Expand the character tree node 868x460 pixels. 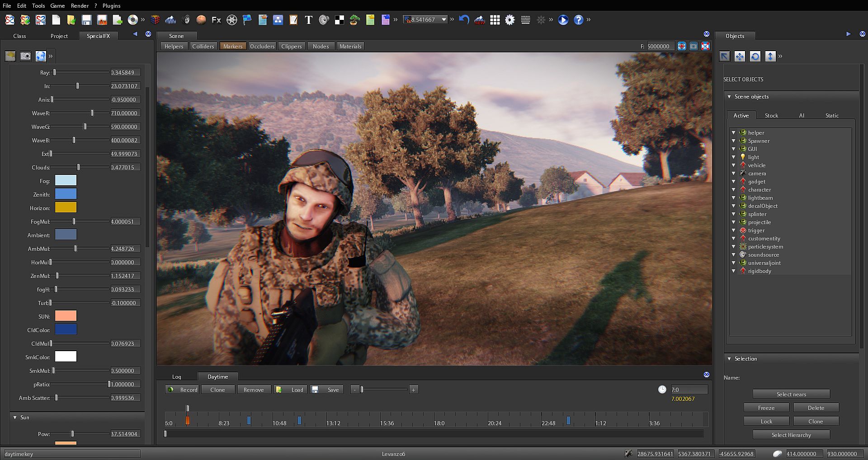click(733, 190)
